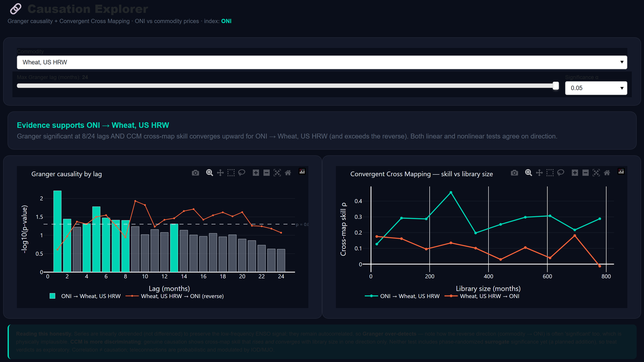Click the Max Granger lag slider handle
This screenshot has width=644, height=362.
(556, 86)
